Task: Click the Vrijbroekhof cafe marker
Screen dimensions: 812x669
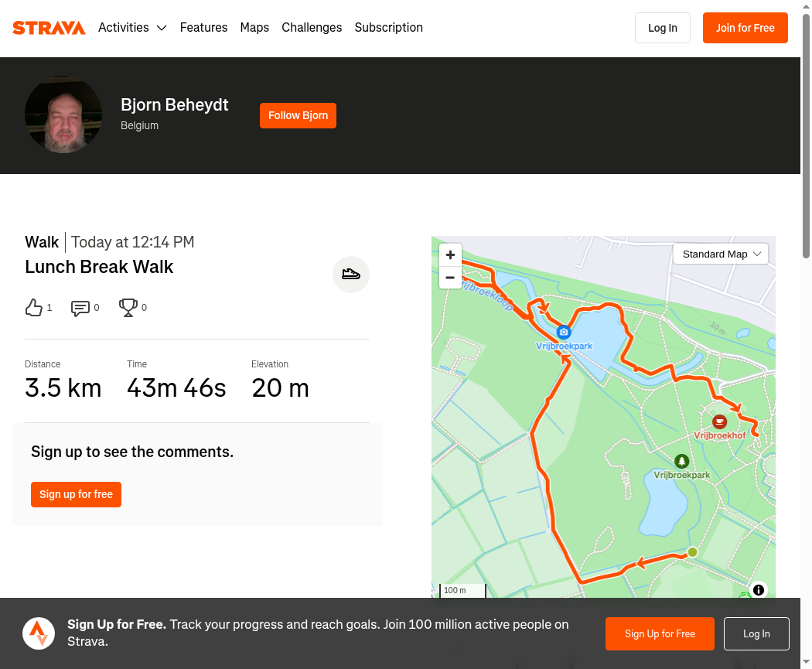Action: click(719, 422)
